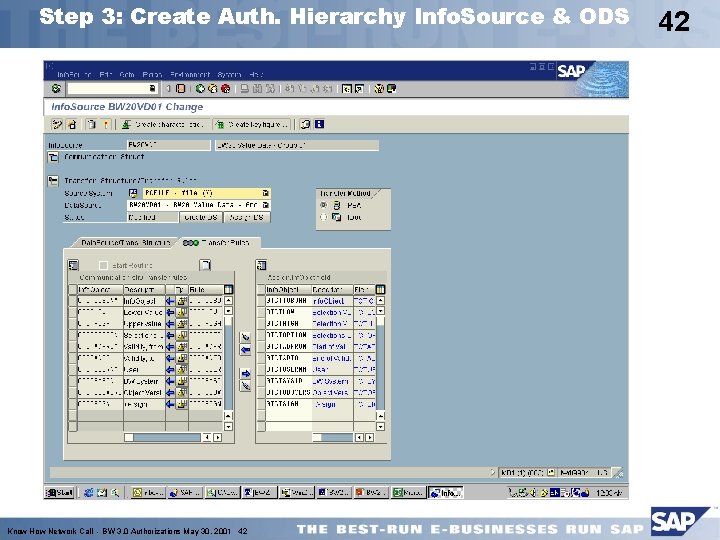Image resolution: width=720 pixels, height=540 pixels.
Task: Click the select-all icon above the communication structure table
Action: point(73,265)
